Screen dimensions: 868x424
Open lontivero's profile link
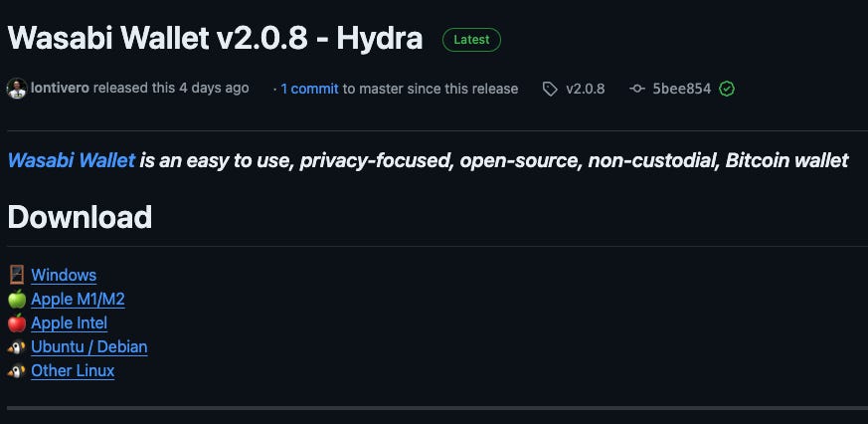[x=60, y=89]
